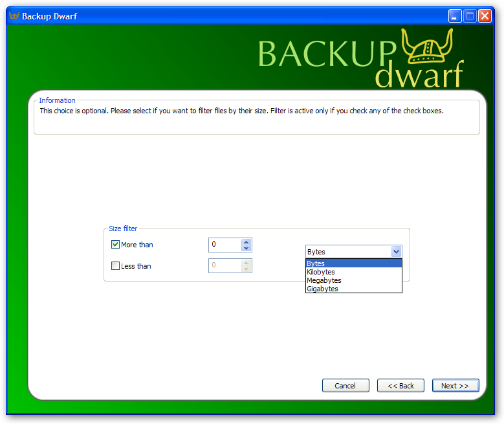Select Kilobytes in the unit list

coord(353,272)
